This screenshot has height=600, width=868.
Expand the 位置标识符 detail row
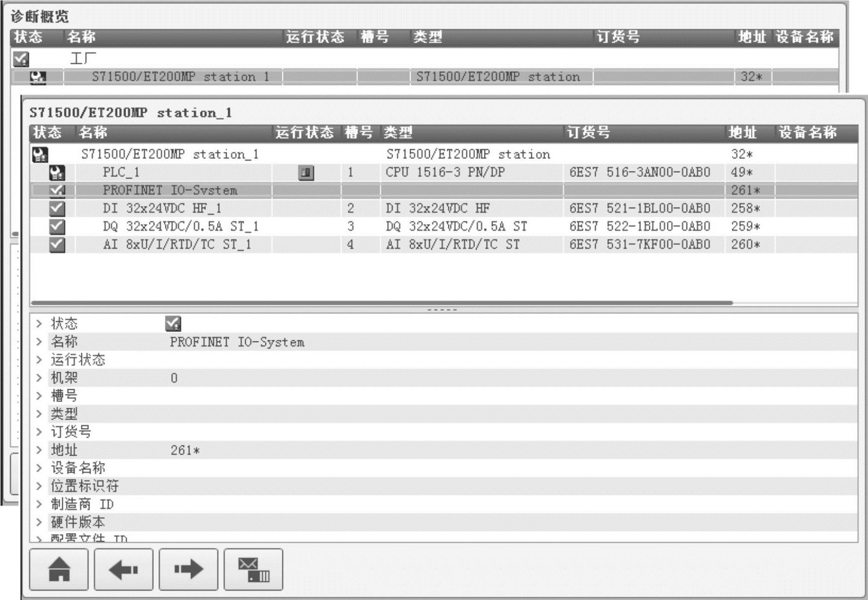coord(39,486)
